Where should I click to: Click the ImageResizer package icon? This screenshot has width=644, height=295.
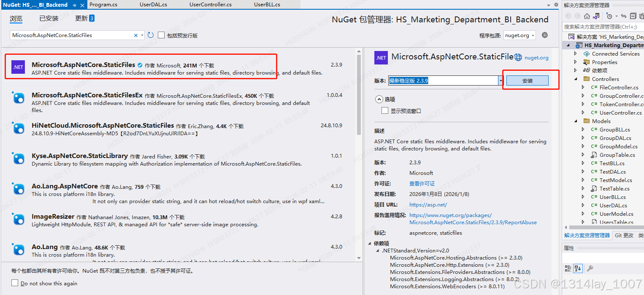[19, 219]
